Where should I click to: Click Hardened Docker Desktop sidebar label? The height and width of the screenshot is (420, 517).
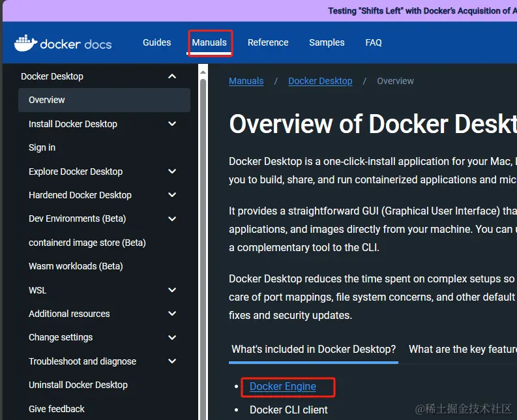(x=80, y=195)
